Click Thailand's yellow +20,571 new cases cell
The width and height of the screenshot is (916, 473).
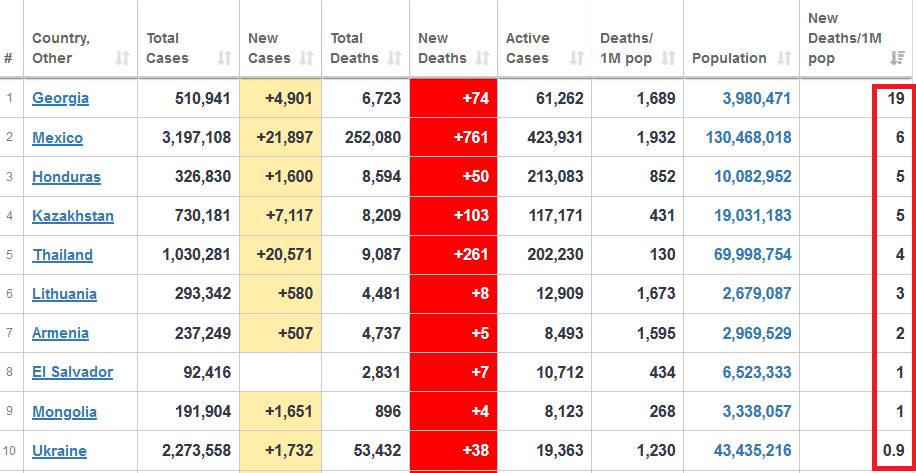tap(281, 255)
